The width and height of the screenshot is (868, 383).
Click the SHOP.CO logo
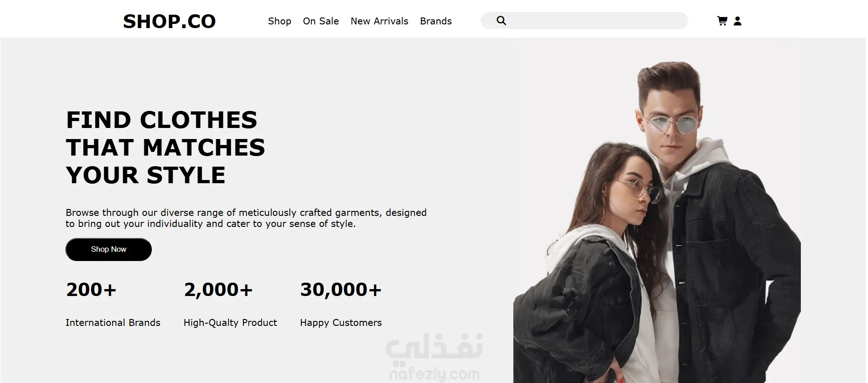(169, 21)
